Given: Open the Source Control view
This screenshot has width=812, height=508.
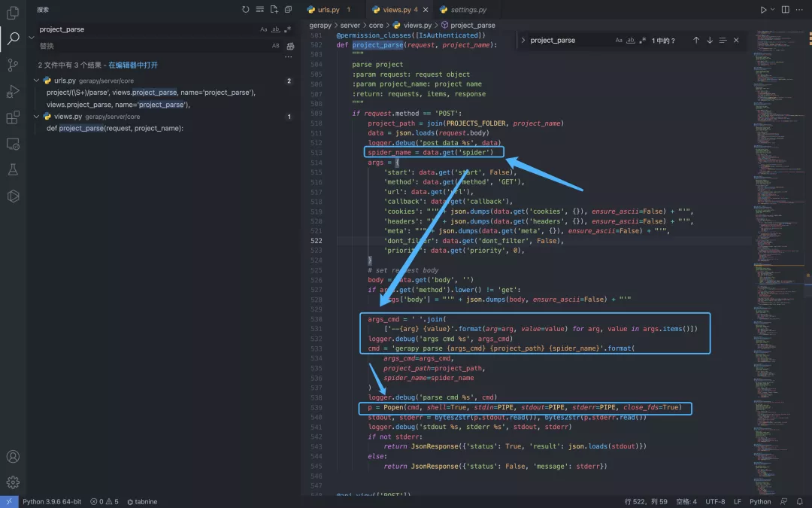Looking at the screenshot, I should [13, 65].
